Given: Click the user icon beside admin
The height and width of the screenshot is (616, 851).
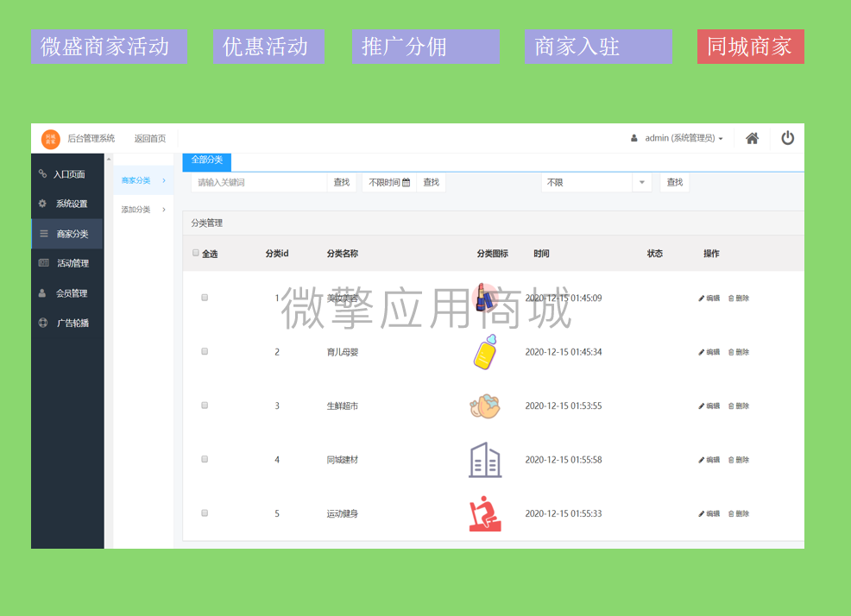Looking at the screenshot, I should coord(634,138).
